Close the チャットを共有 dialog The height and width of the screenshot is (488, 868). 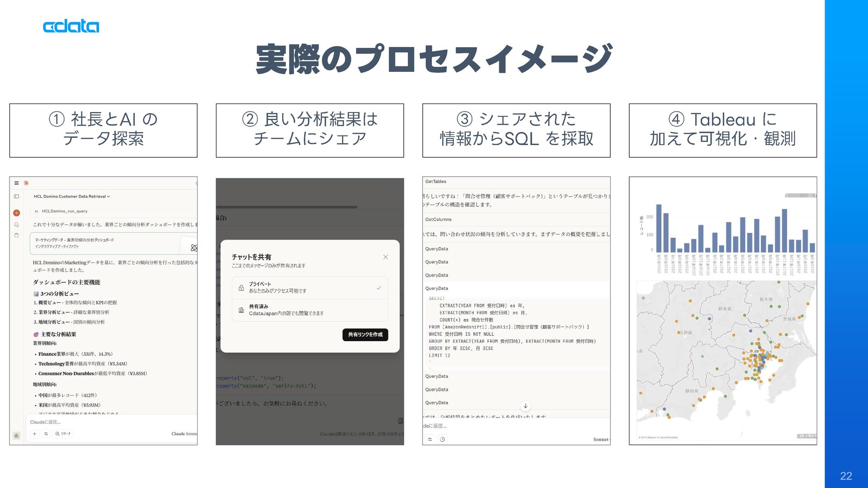(386, 257)
